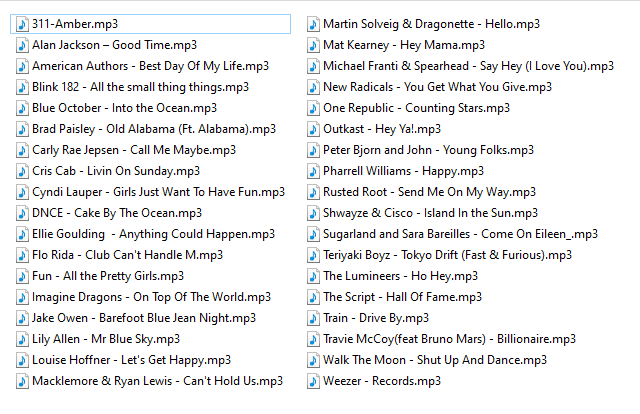Click the icon beside Flo Rida mp3 file
Screen dimensions: 640x414
(22, 255)
